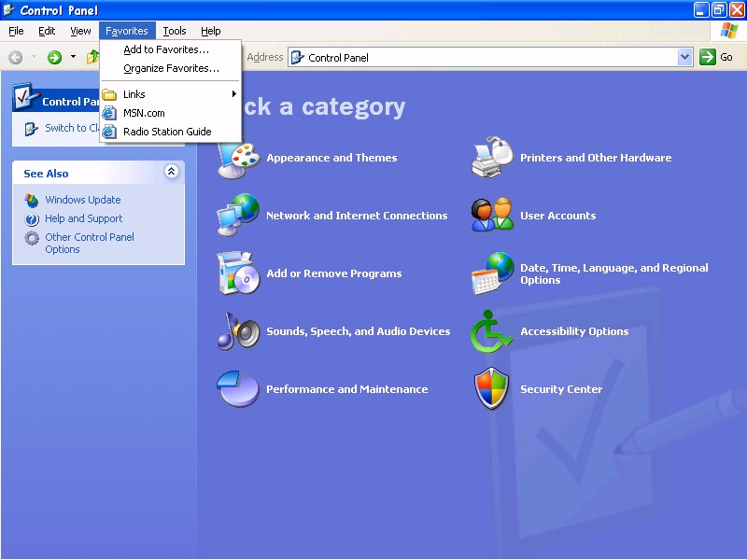Click the Add or Remove Programs icon
The image size is (747, 560).
point(238,273)
